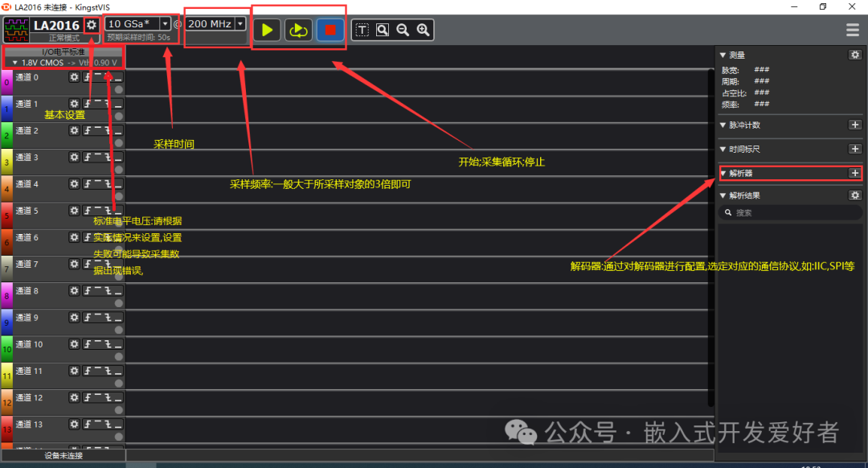This screenshot has height=468, width=868.
Task: Click the 解析结果 search field
Action: coord(790,212)
